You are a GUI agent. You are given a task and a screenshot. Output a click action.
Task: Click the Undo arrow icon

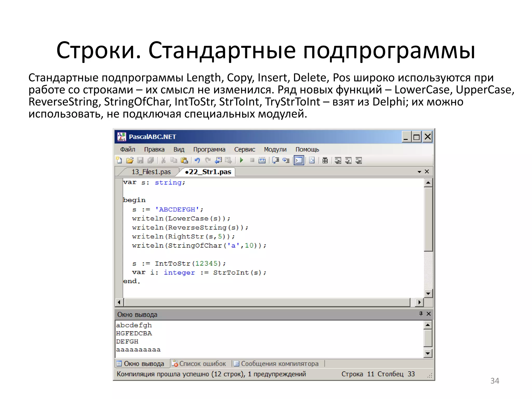click(x=197, y=160)
